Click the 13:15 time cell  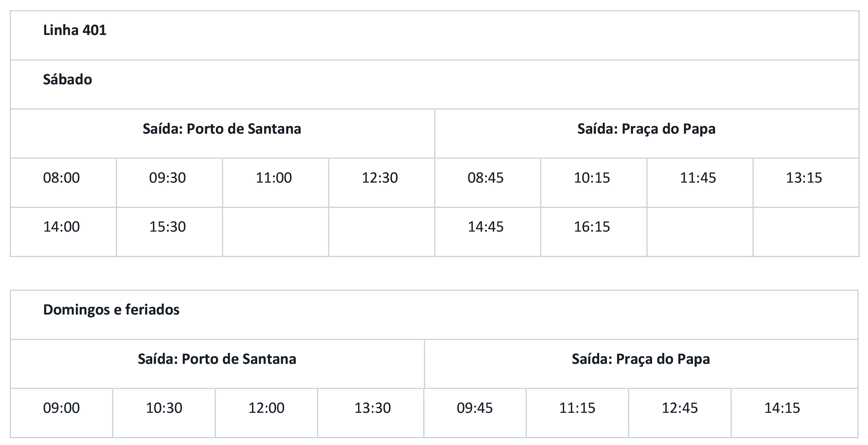(x=804, y=178)
